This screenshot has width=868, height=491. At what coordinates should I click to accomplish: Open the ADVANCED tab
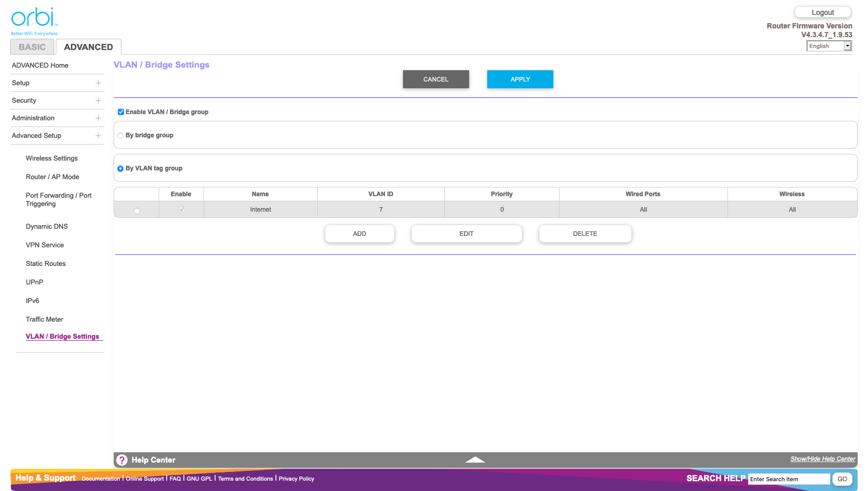[88, 47]
